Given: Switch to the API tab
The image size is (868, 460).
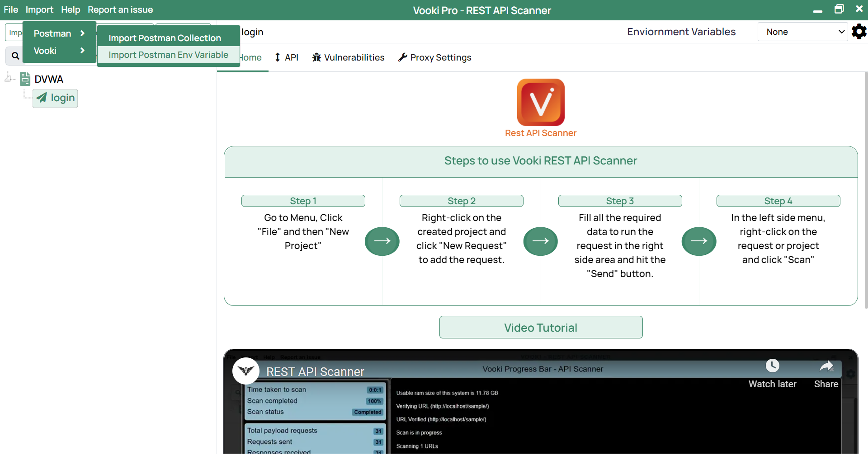Looking at the screenshot, I should [287, 57].
